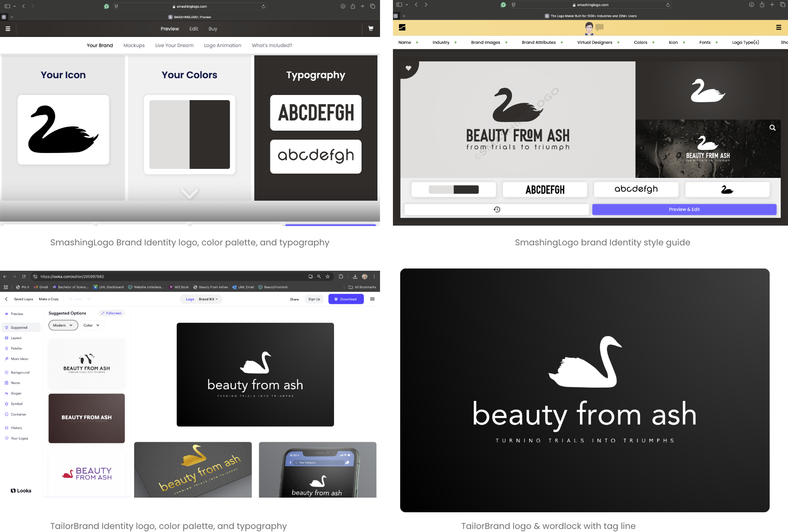Go to the Virtual Designers step

(x=595, y=43)
